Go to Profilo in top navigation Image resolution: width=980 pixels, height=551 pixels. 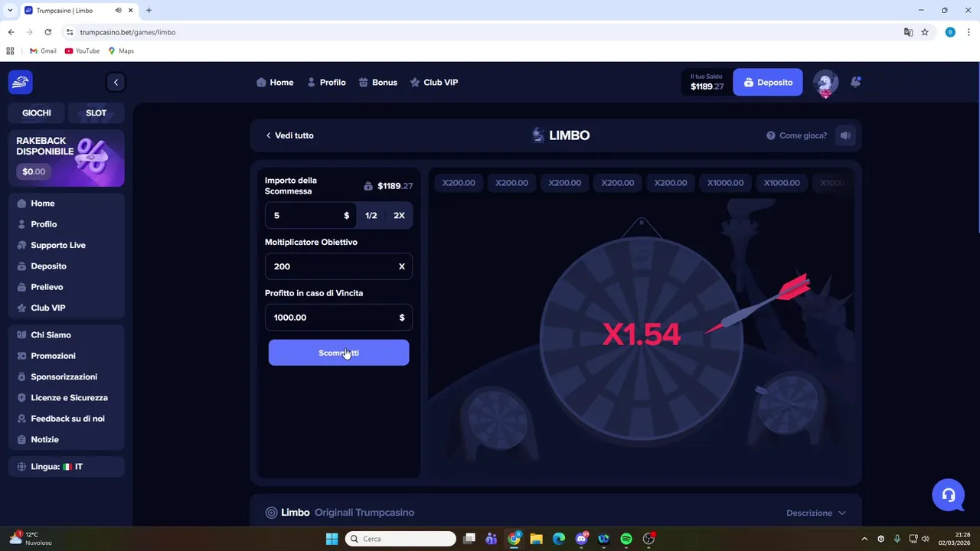tap(326, 83)
